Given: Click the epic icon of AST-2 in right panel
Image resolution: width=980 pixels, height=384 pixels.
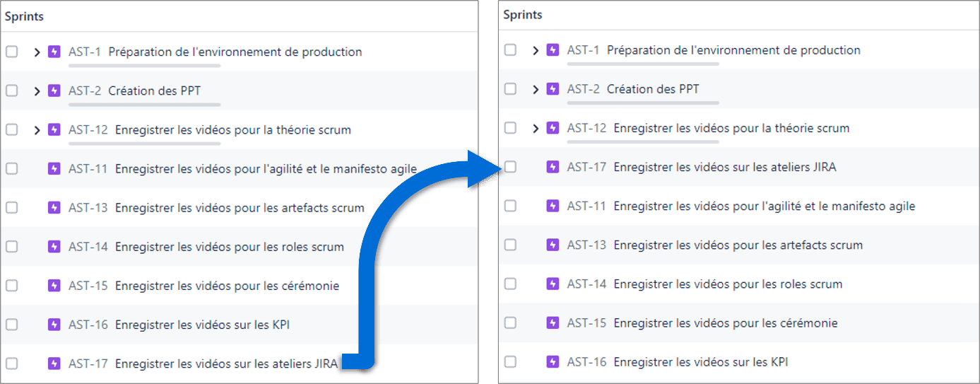Looking at the screenshot, I should click(553, 89).
